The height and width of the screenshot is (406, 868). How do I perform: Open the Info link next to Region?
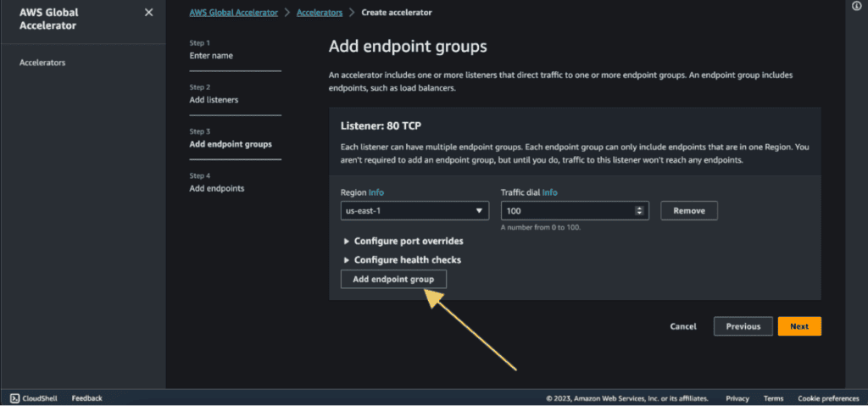point(376,192)
